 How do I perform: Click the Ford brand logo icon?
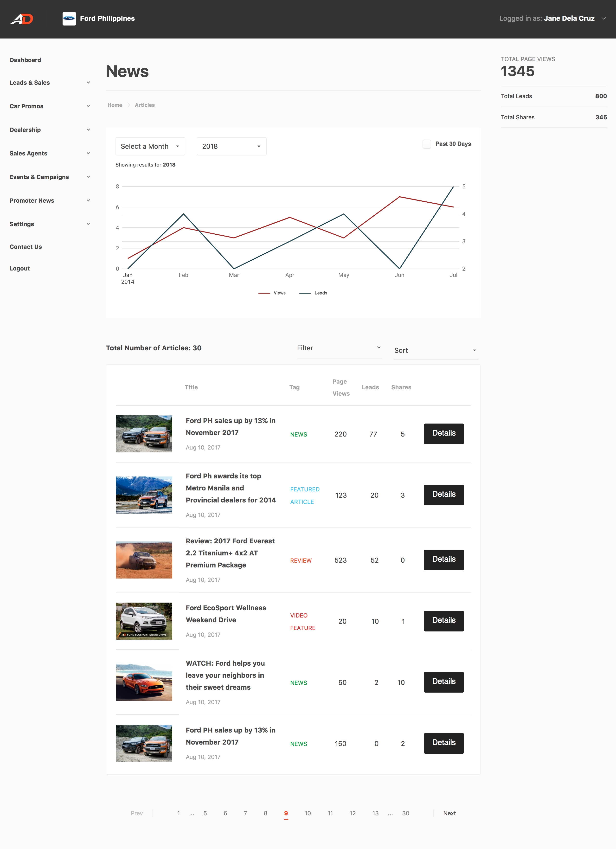[69, 18]
